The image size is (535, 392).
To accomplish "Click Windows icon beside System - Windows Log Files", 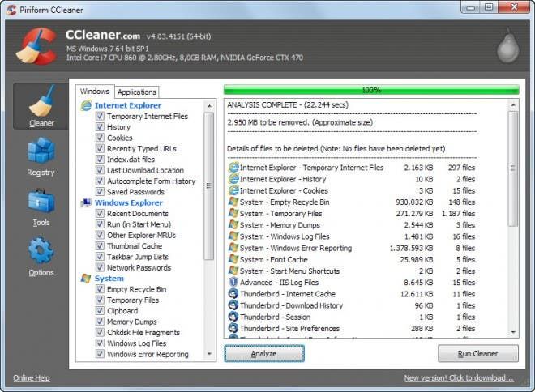I will point(233,236).
